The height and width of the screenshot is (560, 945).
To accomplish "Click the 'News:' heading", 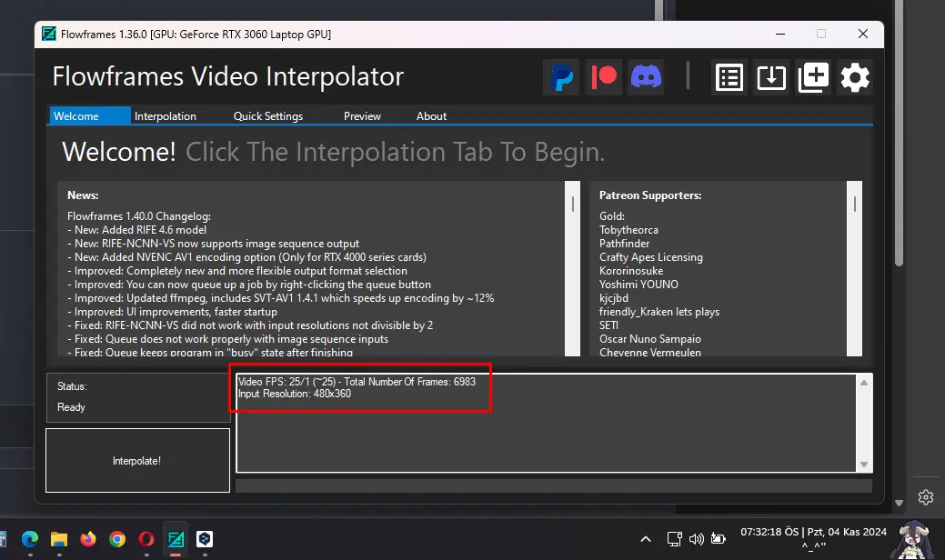I will tap(83, 195).
